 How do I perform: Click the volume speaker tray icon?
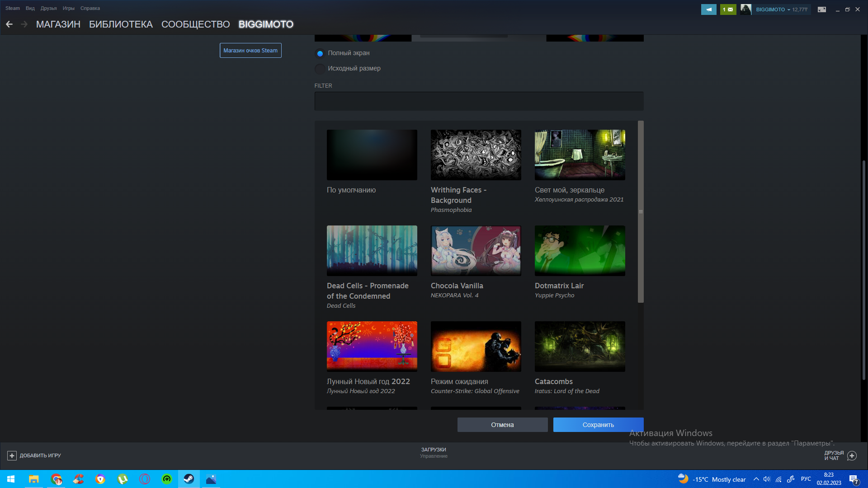point(767,479)
